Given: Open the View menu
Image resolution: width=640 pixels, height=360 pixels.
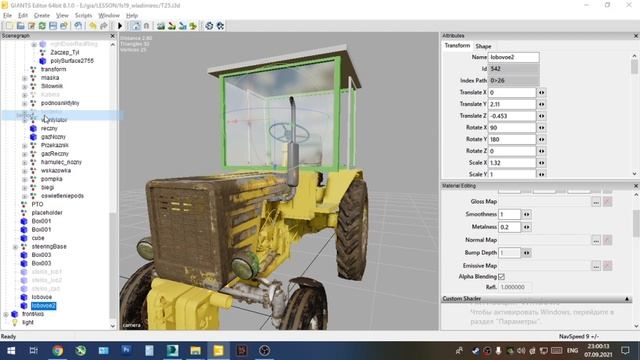Looking at the screenshot, I should [62, 15].
